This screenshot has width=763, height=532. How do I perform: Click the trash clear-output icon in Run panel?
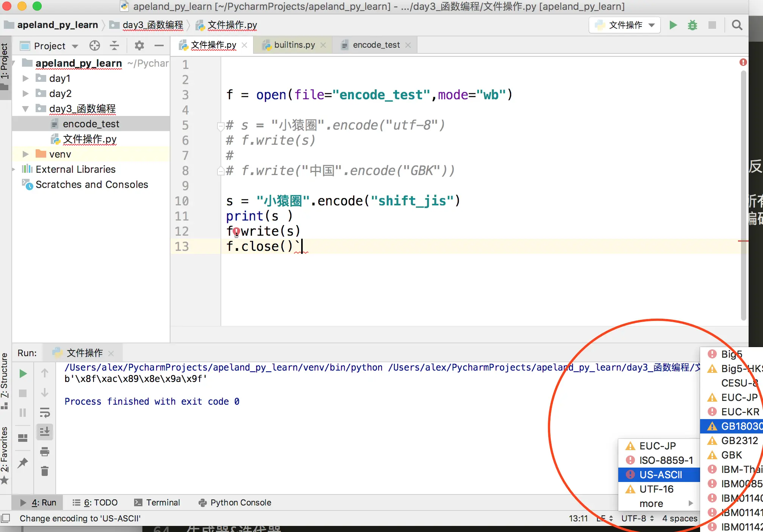[45, 471]
